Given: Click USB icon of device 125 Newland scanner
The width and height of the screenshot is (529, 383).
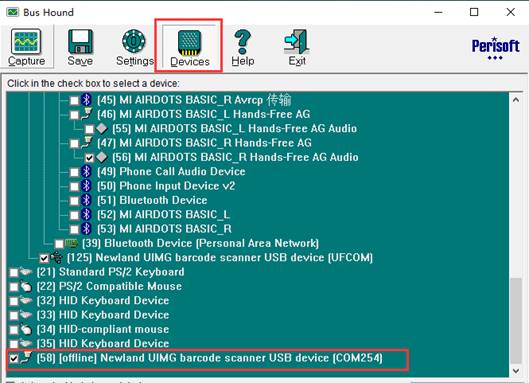Looking at the screenshot, I should coord(56,258).
